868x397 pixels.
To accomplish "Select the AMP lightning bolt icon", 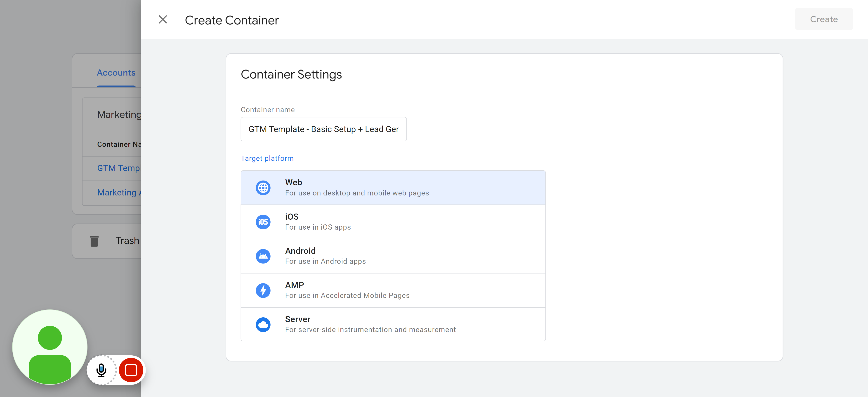I will point(263,290).
